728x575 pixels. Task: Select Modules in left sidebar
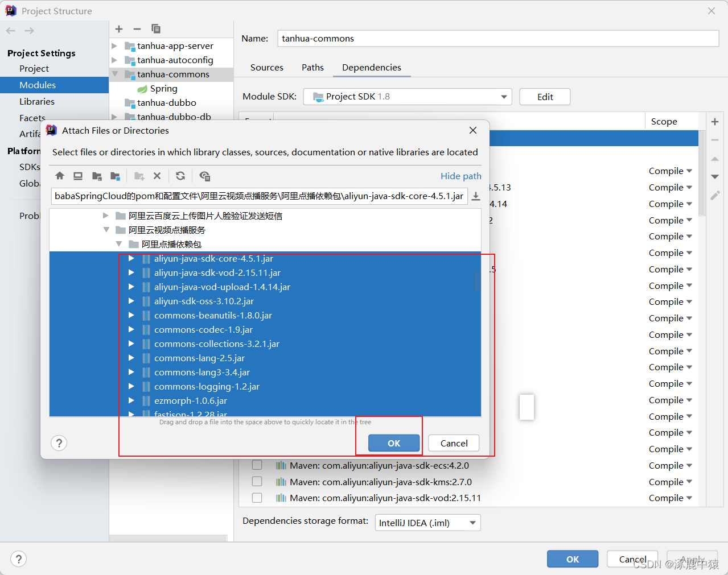tap(54, 85)
